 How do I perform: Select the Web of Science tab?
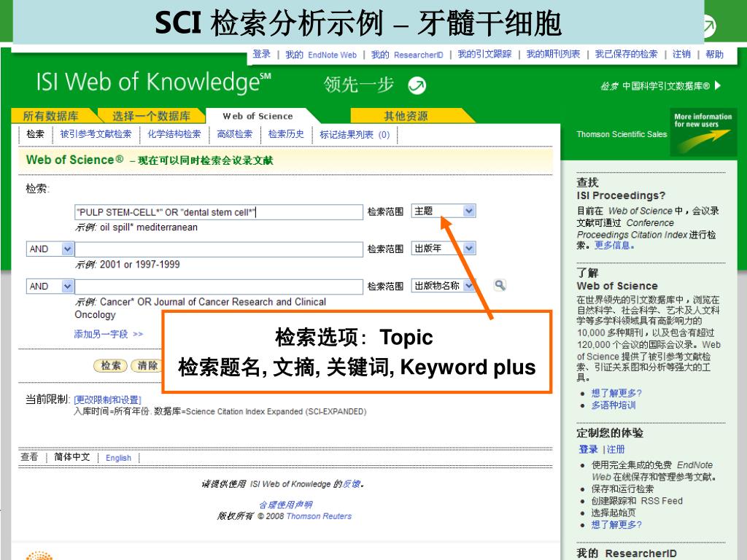point(258,116)
